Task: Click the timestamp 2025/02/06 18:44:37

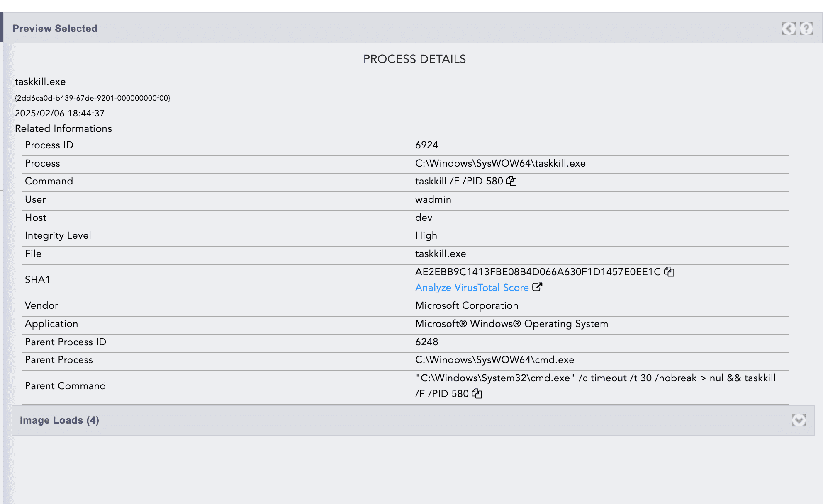Action: [60, 114]
